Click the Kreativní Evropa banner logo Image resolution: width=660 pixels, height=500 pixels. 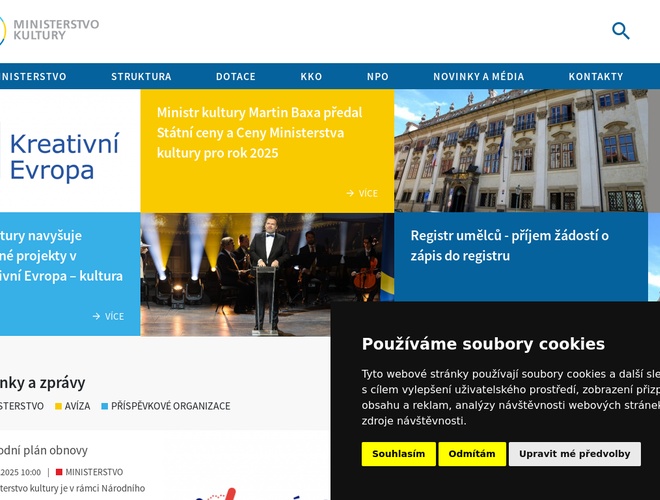64,156
